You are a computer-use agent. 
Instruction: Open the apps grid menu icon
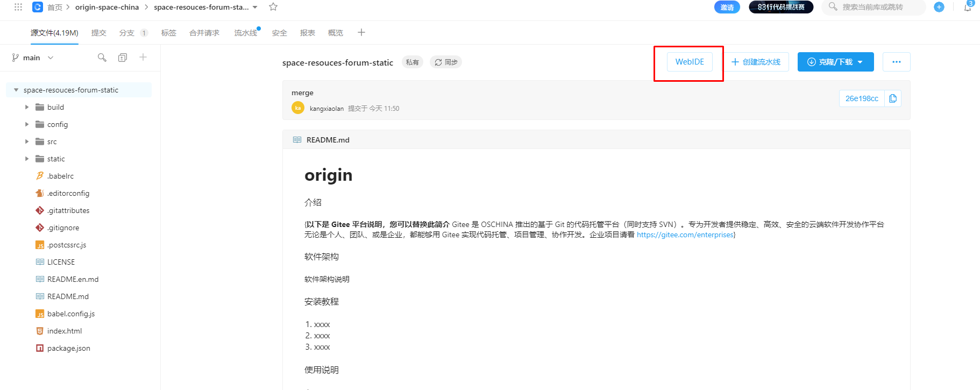coord(18,7)
